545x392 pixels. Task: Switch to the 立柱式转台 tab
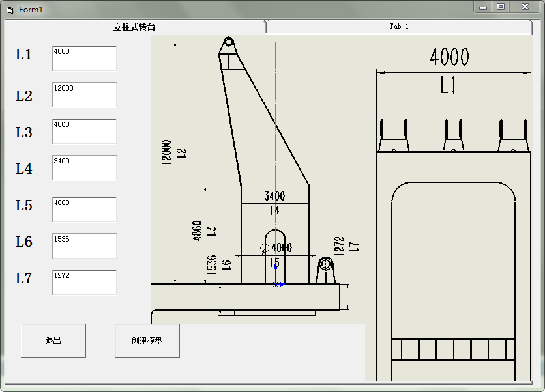[134, 27]
